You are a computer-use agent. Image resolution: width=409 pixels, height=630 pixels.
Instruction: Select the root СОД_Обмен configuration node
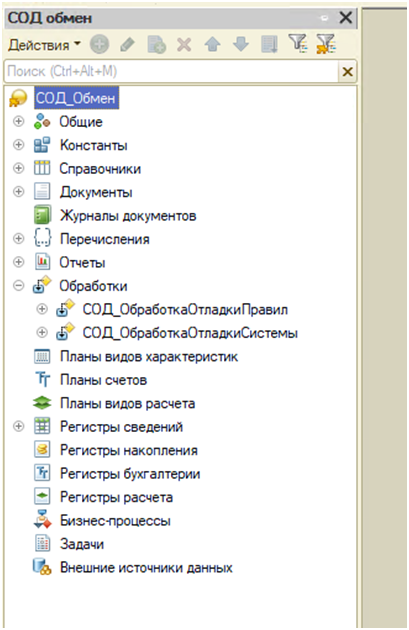pos(76,98)
